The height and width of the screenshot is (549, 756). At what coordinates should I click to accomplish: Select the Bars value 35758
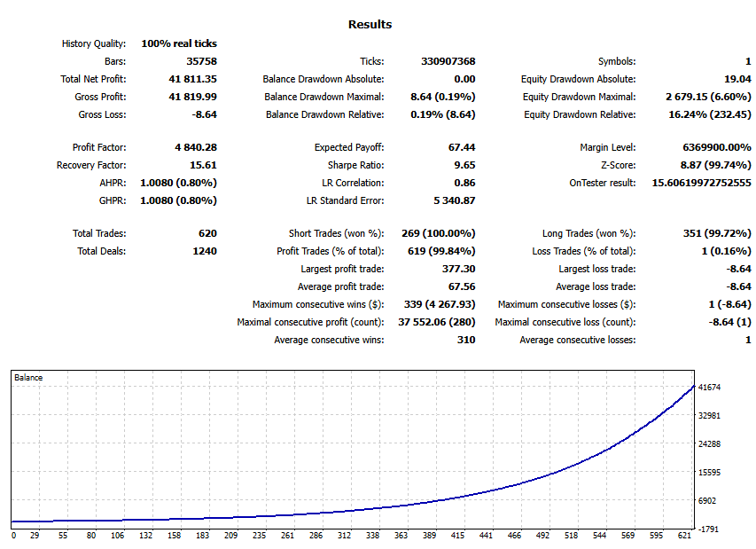pos(201,61)
